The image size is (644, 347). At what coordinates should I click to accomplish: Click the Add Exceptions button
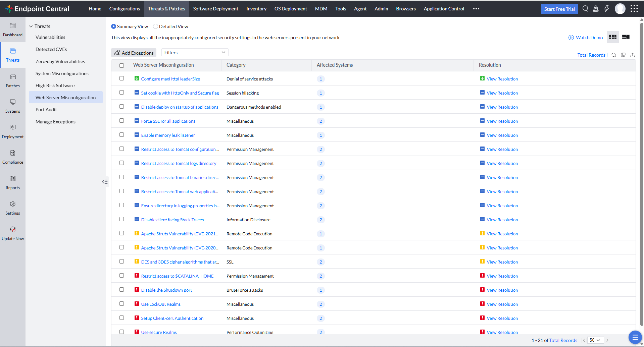(x=134, y=53)
